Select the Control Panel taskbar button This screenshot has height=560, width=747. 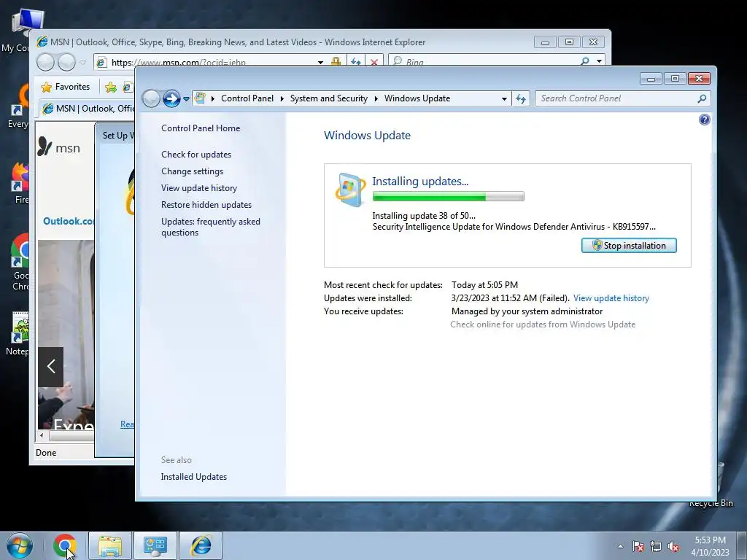click(x=155, y=545)
